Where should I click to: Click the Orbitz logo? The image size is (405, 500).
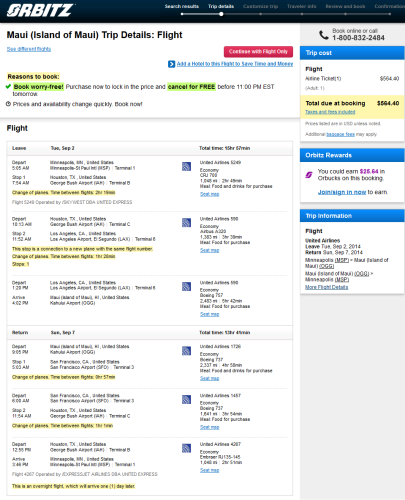(x=40, y=10)
